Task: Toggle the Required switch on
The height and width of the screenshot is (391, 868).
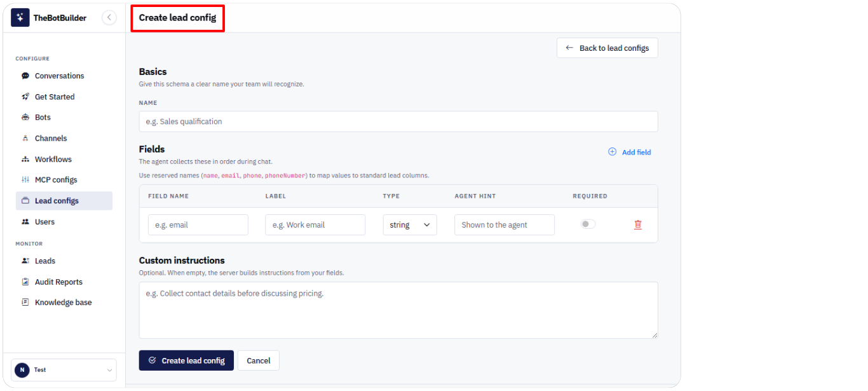Action: point(588,224)
